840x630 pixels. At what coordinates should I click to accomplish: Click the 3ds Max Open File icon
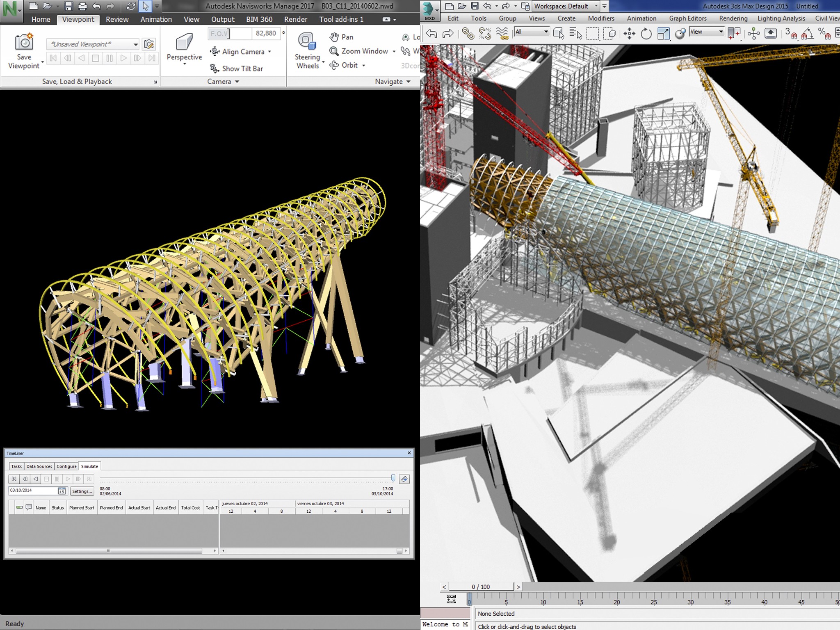pos(462,6)
